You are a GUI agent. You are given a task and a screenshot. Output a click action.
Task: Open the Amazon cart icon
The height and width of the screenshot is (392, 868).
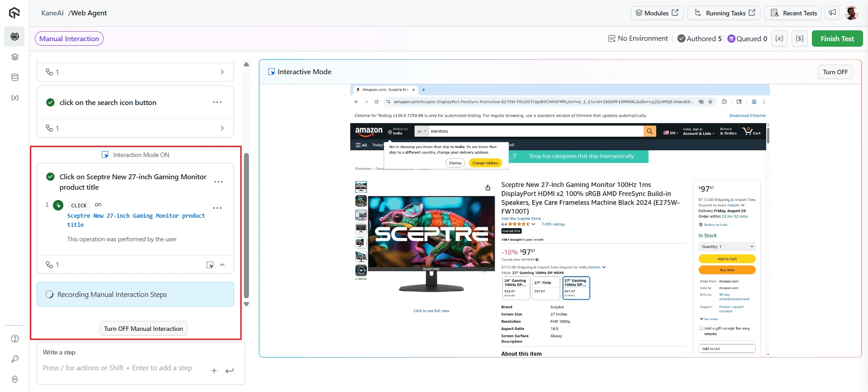click(x=751, y=131)
